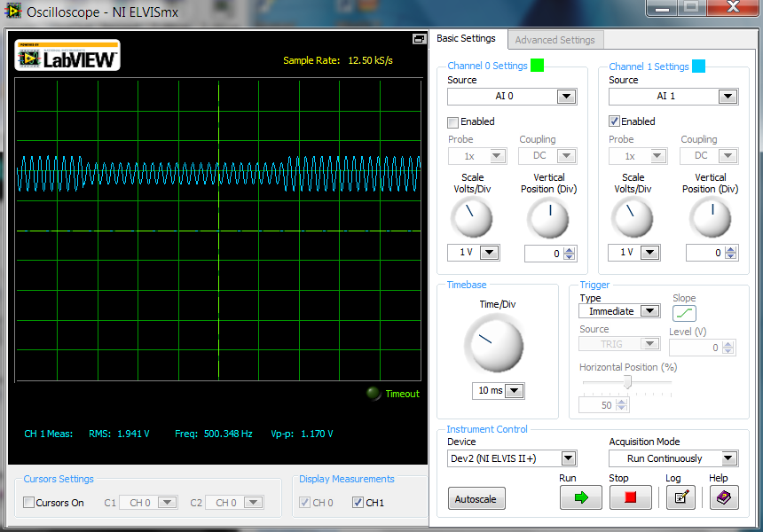Click the Vp-p: 1.170 V reading
Screen dimensions: 763x532
302,434
